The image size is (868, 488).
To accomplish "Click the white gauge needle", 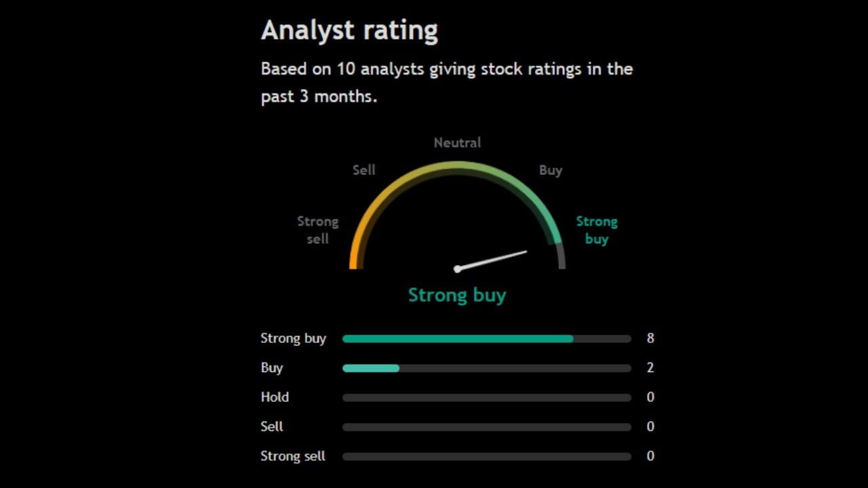I will point(492,260).
